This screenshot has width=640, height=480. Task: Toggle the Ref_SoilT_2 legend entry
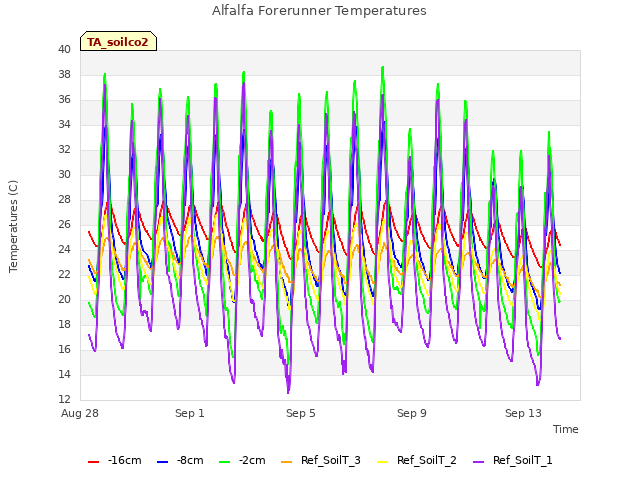417,460
